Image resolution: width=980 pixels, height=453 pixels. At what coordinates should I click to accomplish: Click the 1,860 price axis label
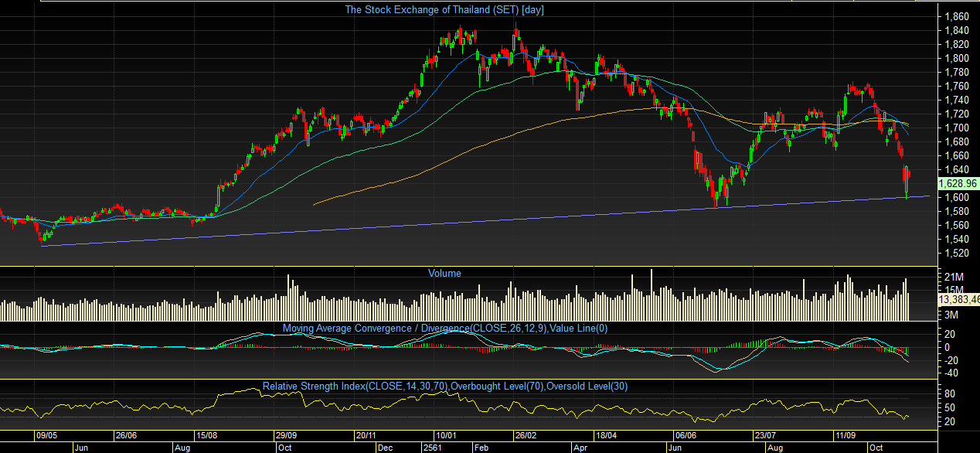tap(957, 16)
